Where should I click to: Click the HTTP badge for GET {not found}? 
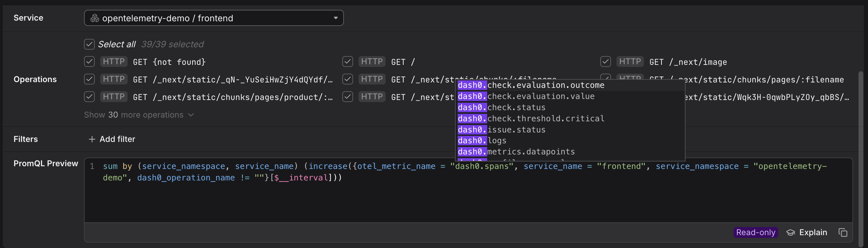coord(114,61)
